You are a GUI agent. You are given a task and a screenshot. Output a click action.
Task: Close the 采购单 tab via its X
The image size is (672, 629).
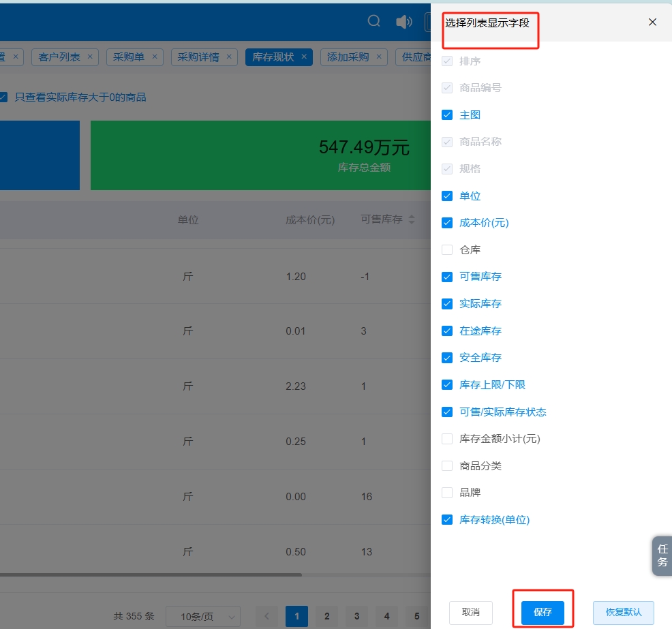[155, 57]
